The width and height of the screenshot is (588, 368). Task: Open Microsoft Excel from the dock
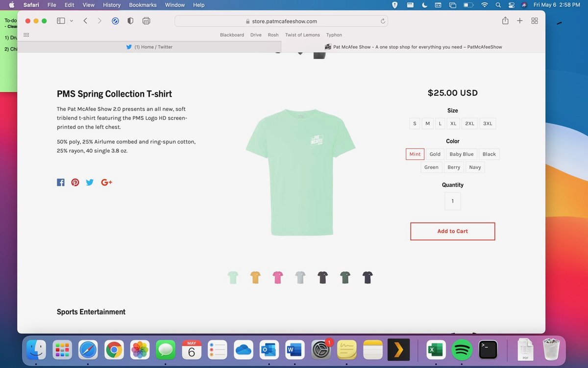pyautogui.click(x=436, y=350)
